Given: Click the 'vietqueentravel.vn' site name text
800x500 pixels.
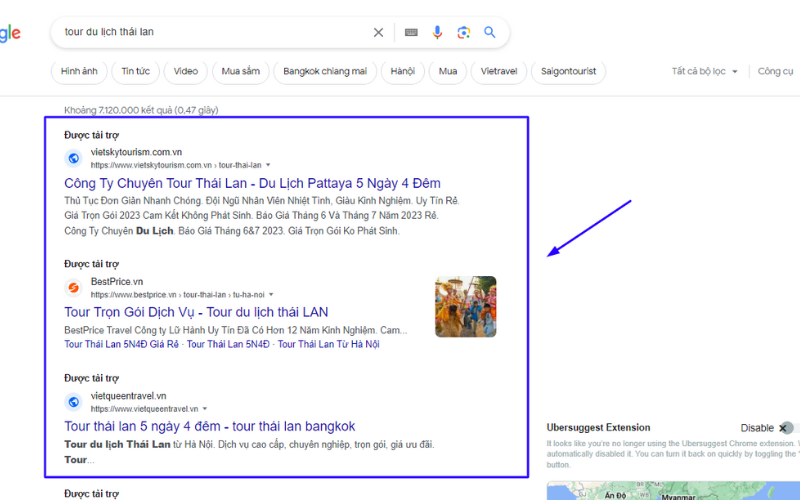Looking at the screenshot, I should (129, 396).
